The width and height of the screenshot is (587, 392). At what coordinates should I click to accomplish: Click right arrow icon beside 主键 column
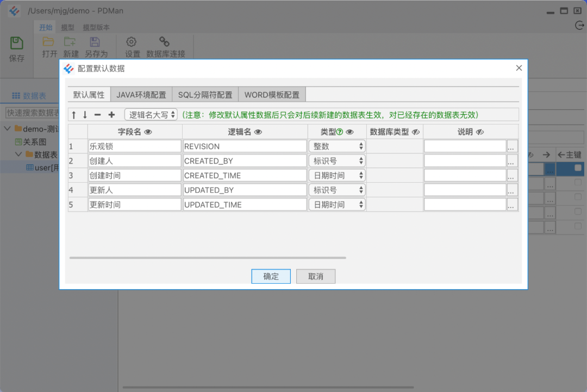pos(546,154)
